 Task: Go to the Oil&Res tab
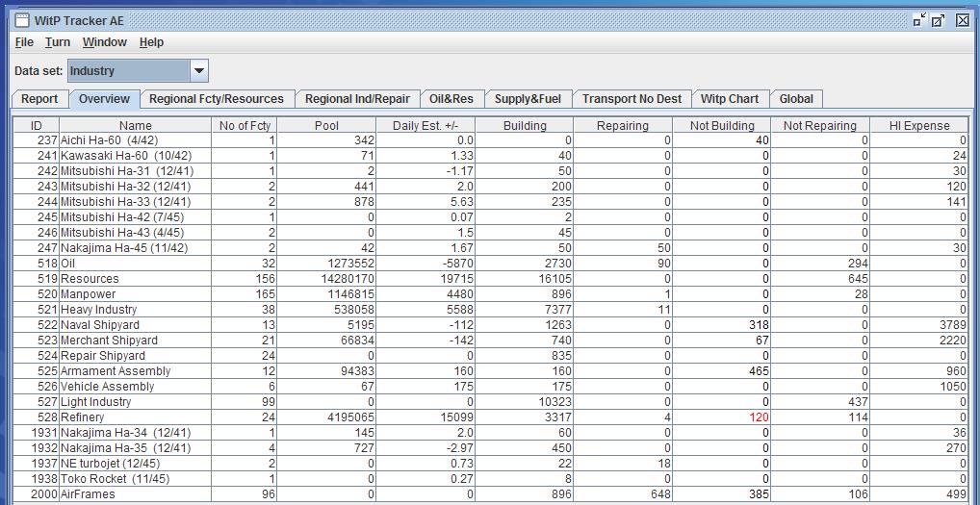coord(451,99)
